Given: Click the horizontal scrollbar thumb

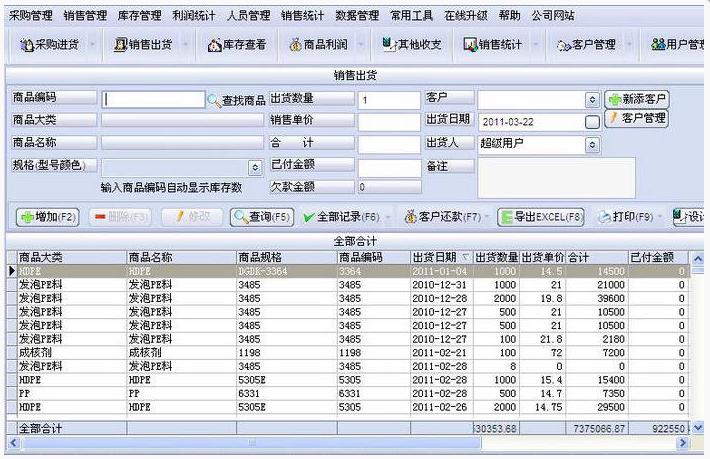Looking at the screenshot, I should (252, 443).
